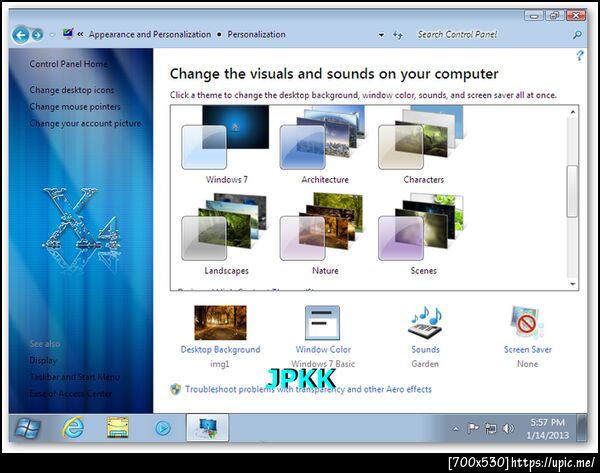
Task: Open the recent pages dropdown arrow
Action: [52, 35]
